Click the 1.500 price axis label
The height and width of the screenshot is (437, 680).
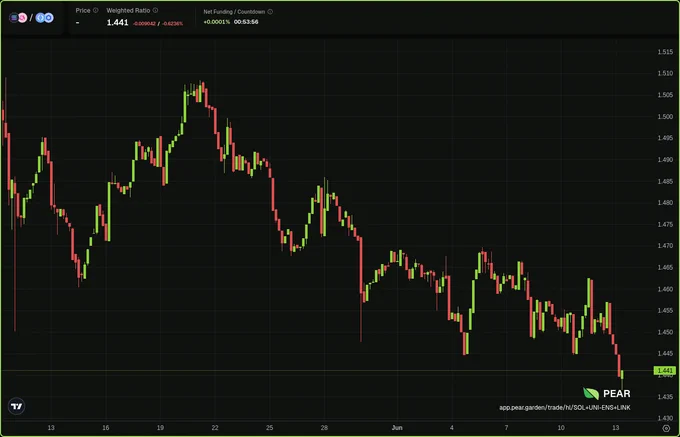(x=665, y=117)
